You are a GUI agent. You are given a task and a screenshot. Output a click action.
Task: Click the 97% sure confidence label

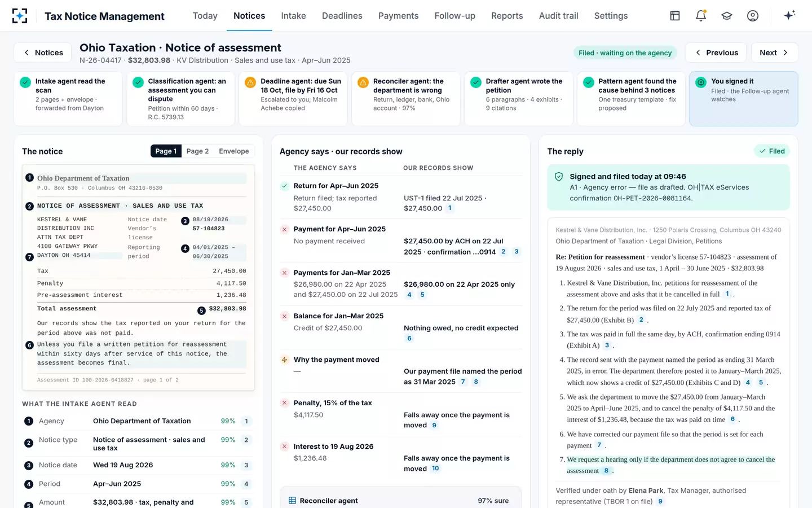pyautogui.click(x=493, y=501)
